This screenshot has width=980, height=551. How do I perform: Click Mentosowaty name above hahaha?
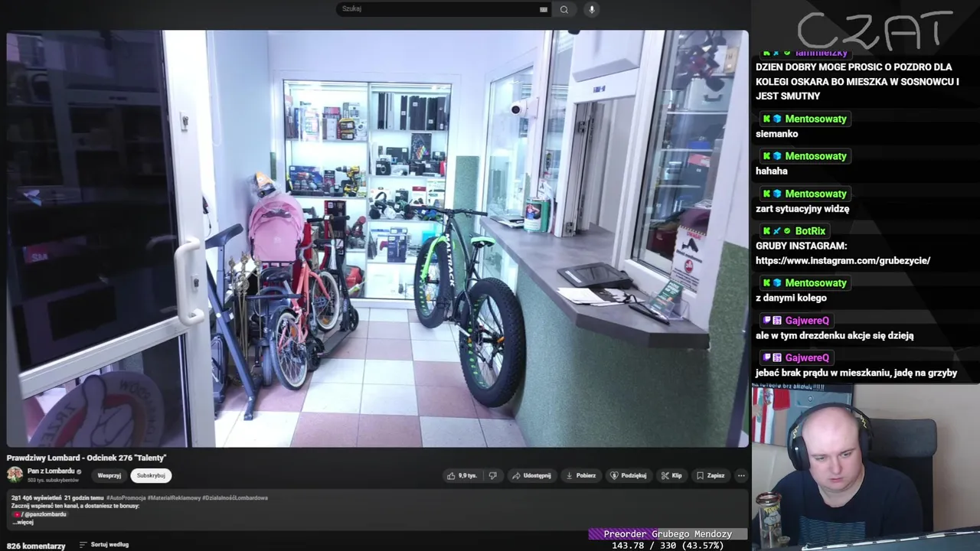coord(815,156)
